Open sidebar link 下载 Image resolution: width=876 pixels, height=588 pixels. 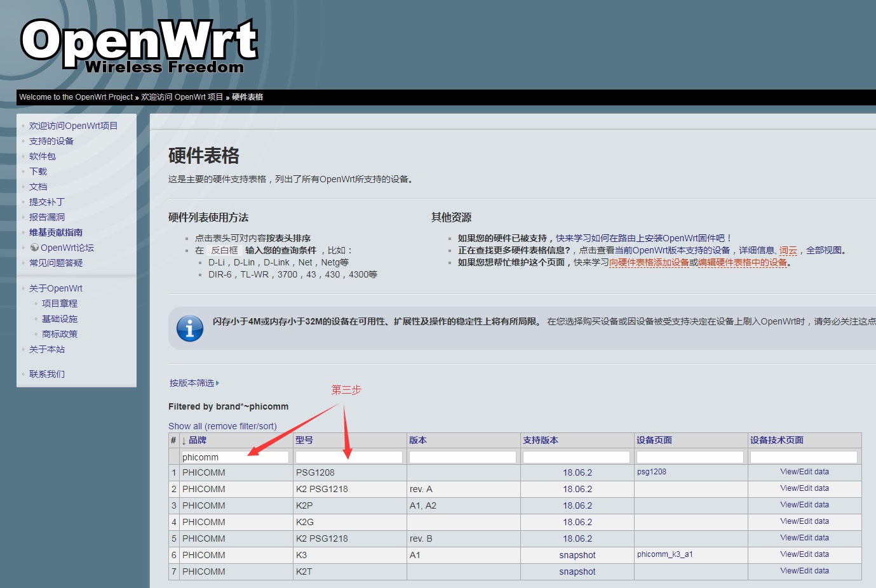[x=38, y=171]
